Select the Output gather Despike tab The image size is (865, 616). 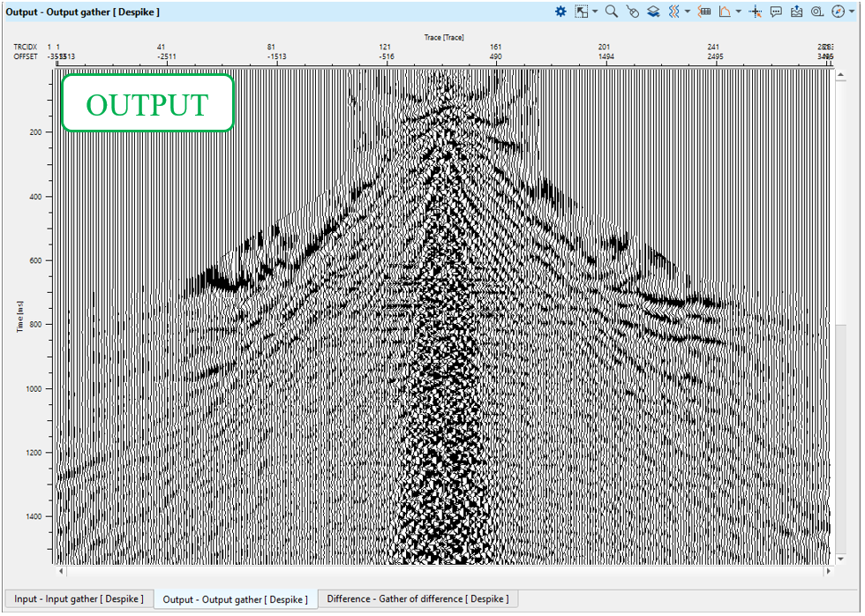[x=235, y=599]
